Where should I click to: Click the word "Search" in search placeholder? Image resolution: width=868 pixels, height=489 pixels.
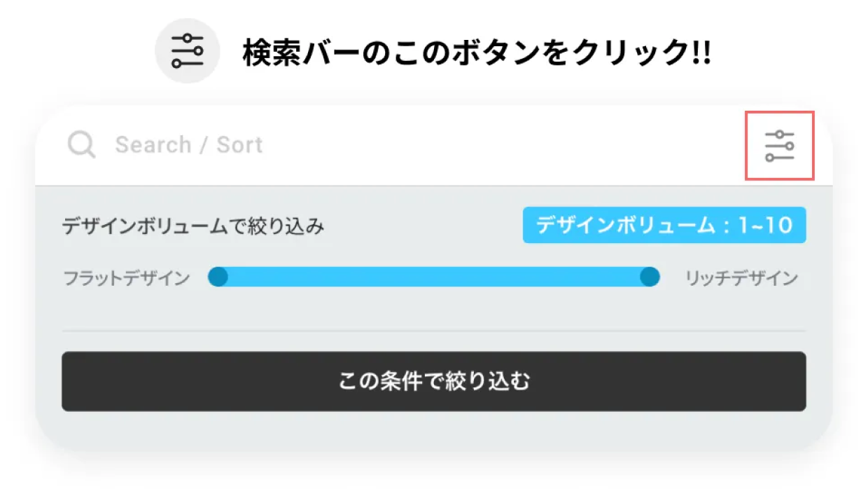tap(153, 145)
